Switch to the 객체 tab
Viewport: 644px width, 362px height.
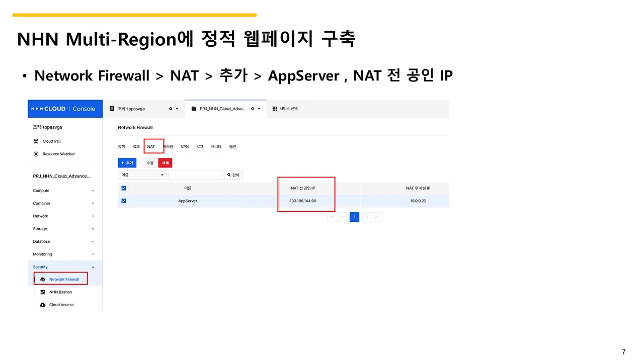point(136,147)
